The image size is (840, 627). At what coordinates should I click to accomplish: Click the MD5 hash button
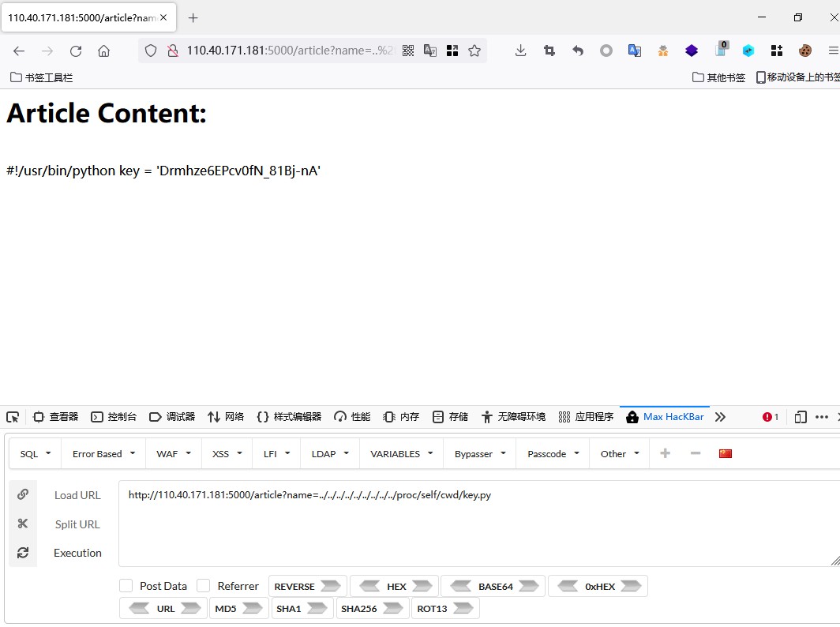(238, 609)
